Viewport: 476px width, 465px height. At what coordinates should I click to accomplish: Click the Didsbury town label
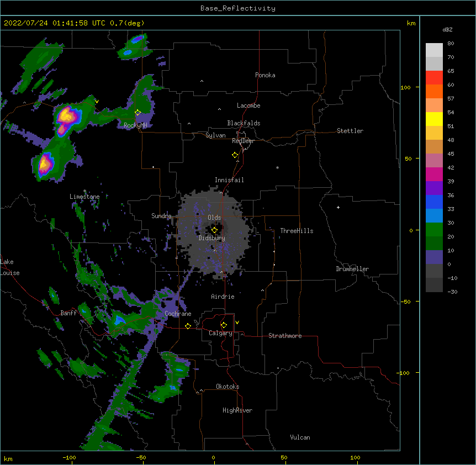(211, 238)
